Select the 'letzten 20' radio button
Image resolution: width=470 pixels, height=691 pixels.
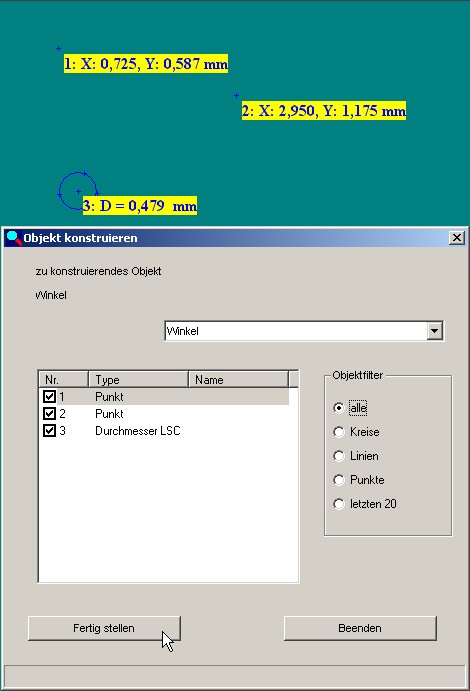coord(339,504)
